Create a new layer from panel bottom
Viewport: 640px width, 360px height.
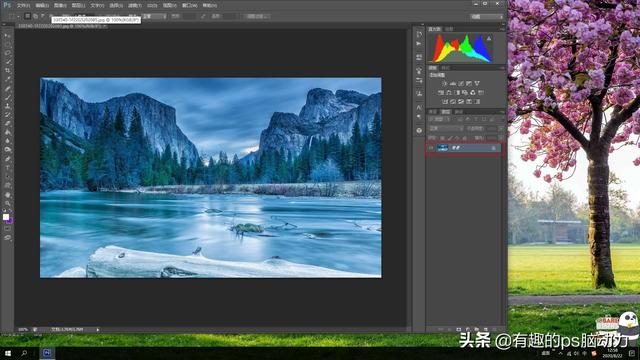(485, 329)
